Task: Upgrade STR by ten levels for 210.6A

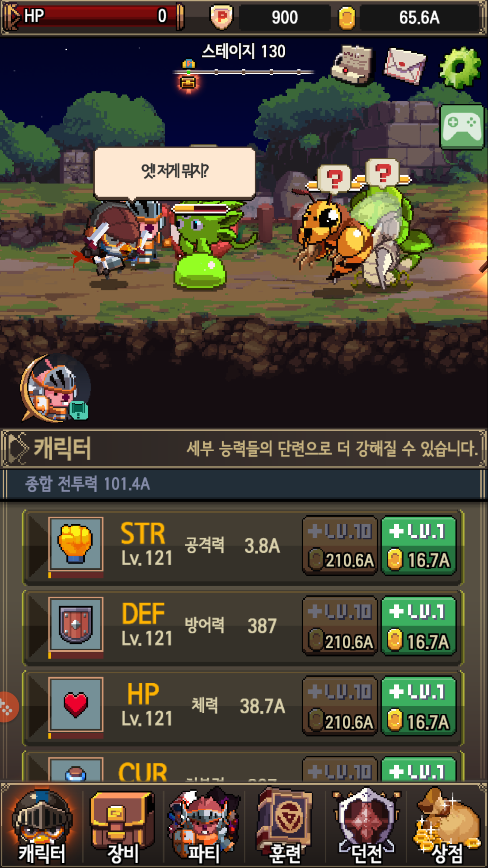Action: pyautogui.click(x=340, y=546)
